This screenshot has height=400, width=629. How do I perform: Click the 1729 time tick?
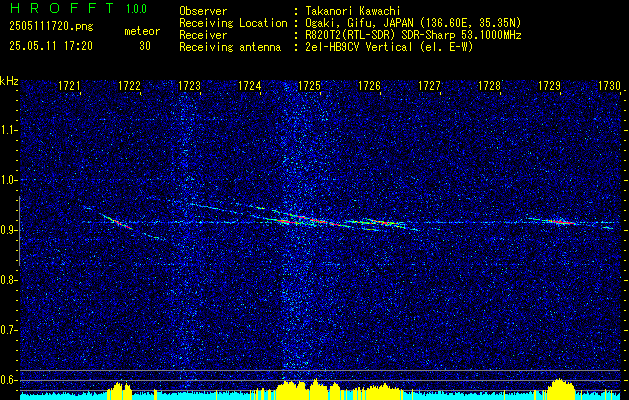click(x=549, y=85)
